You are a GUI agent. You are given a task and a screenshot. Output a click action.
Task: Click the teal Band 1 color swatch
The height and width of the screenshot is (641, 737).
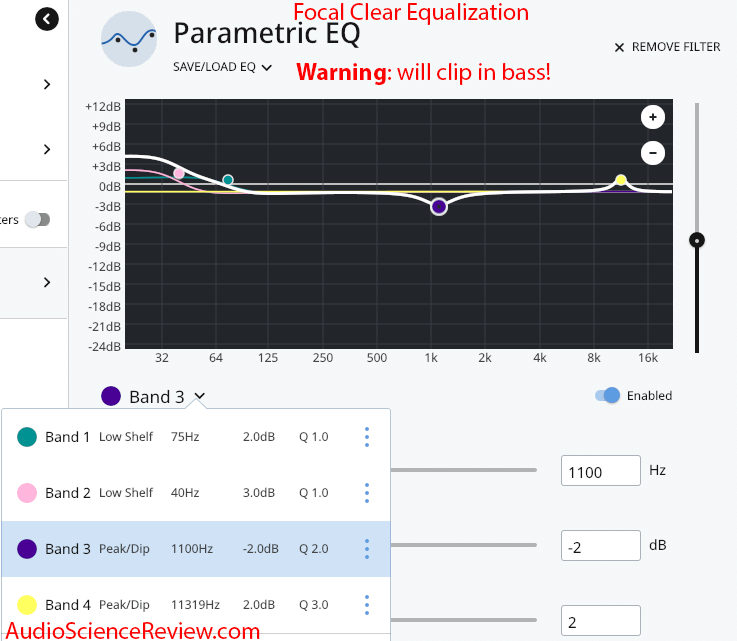coord(27,437)
